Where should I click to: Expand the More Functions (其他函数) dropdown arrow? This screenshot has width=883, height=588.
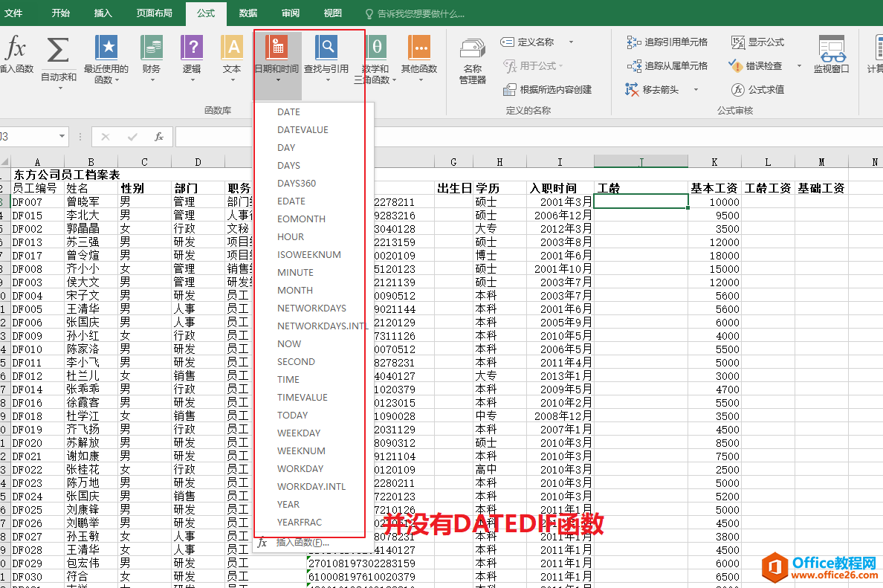[x=420, y=80]
